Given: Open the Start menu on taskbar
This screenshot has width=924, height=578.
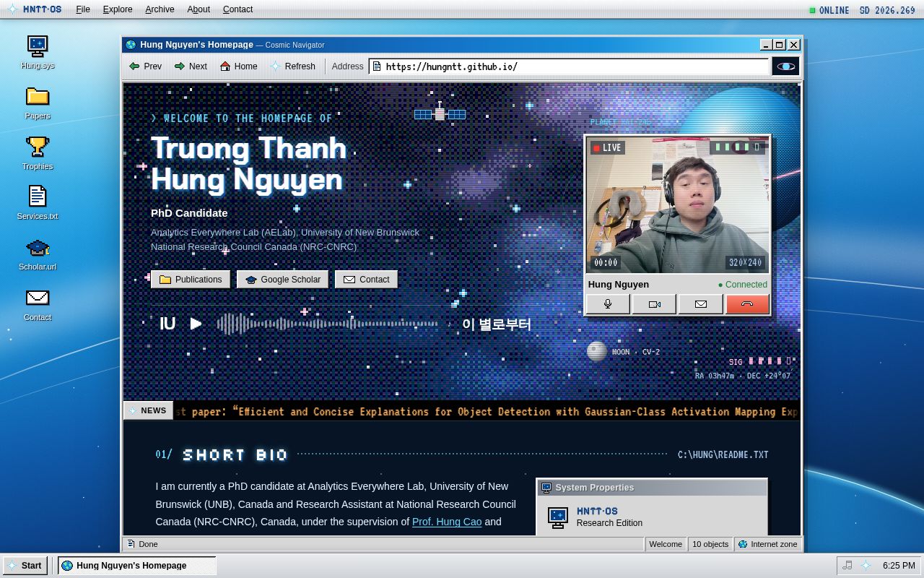Looking at the screenshot, I should pyautogui.click(x=25, y=566).
